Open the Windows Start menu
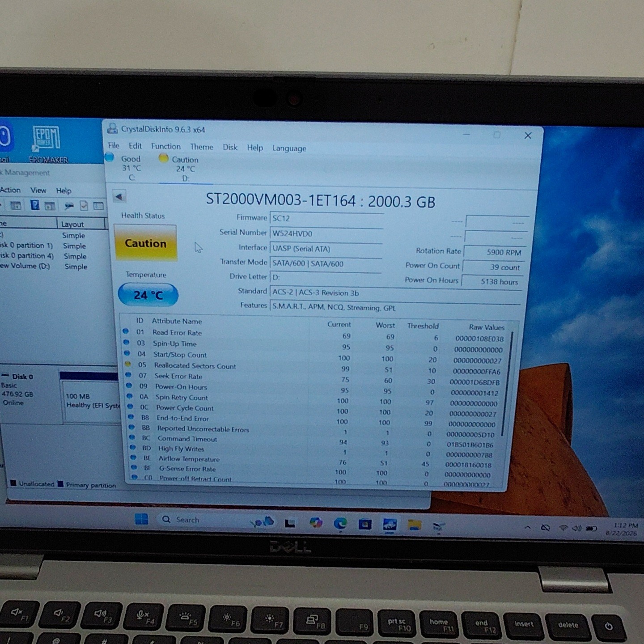Image resolution: width=644 pixels, height=644 pixels. [x=141, y=519]
